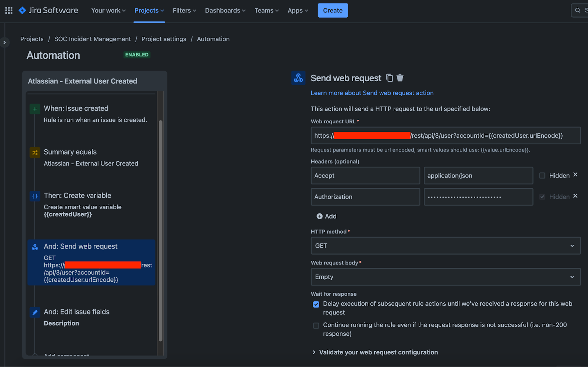588x367 pixels.
Task: Copy the Send web request action
Action: [390, 78]
